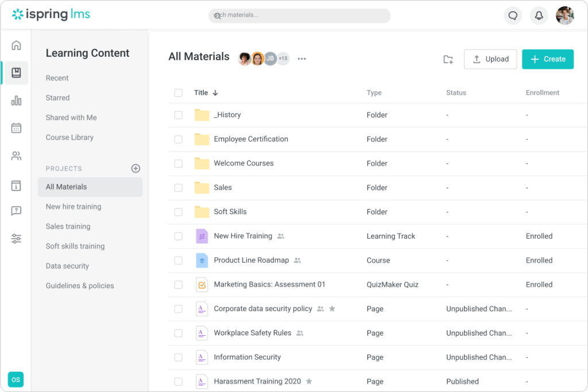This screenshot has width=588, height=392.
Task: Check the Employee Certification folder checkbox
Action: [x=178, y=139]
